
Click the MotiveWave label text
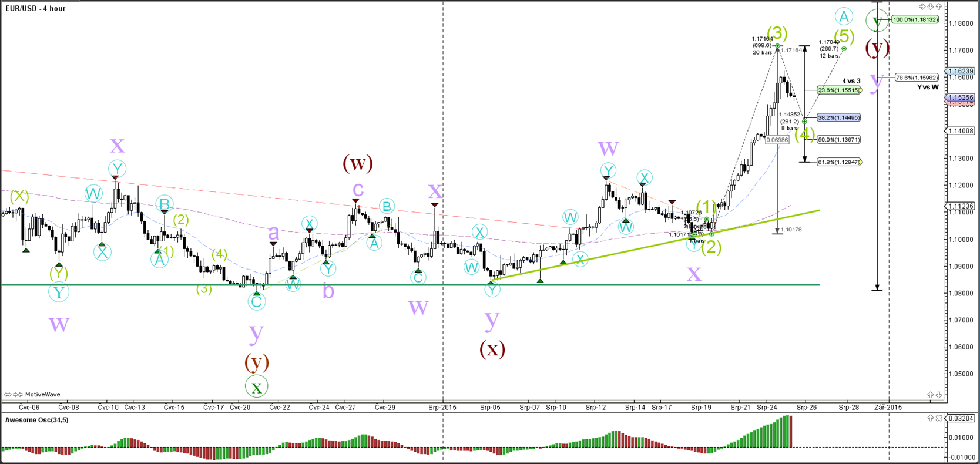click(42, 395)
